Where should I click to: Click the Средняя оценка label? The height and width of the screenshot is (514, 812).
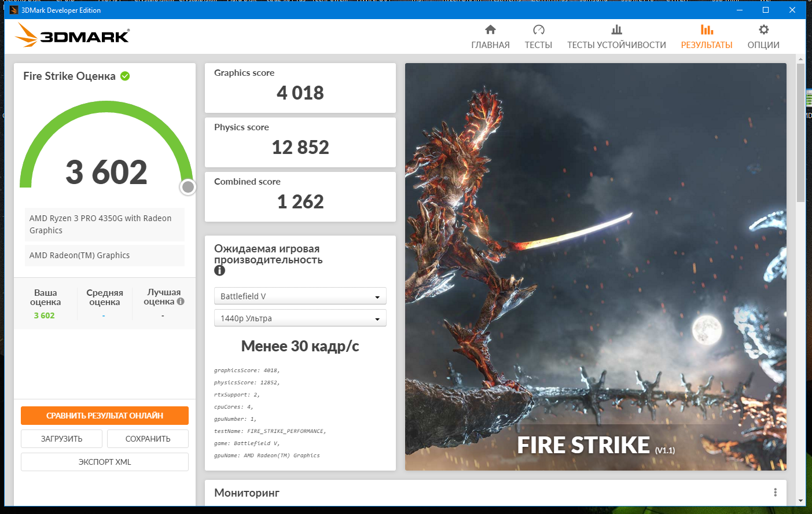(x=105, y=297)
